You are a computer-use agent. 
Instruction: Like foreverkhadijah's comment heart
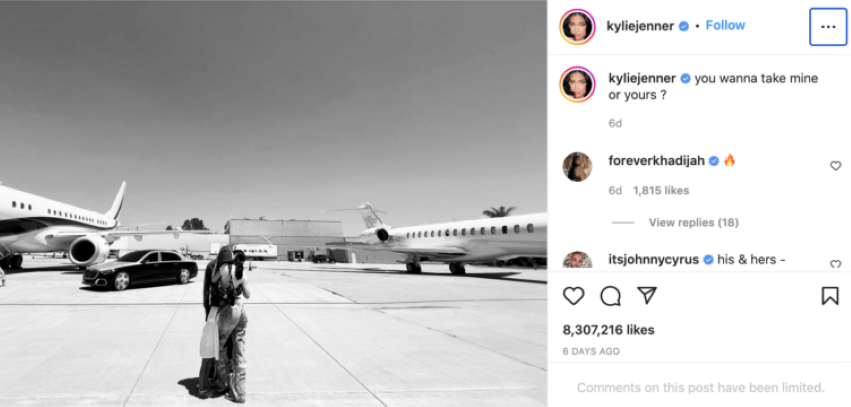(x=836, y=166)
